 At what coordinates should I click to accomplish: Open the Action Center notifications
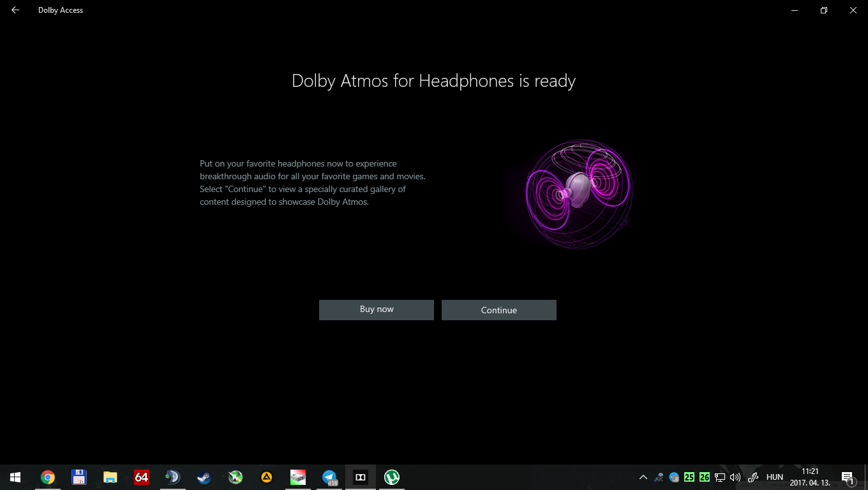click(849, 477)
